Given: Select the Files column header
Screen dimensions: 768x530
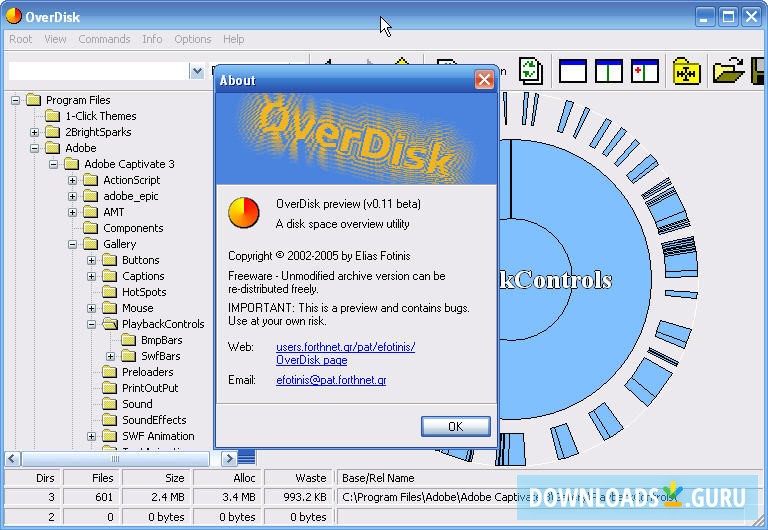Looking at the screenshot, I should 92,478.
